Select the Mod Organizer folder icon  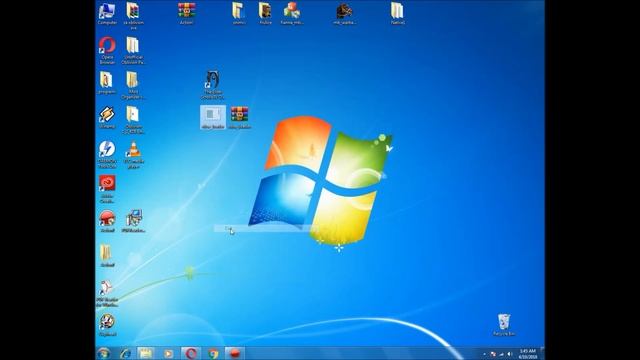(x=133, y=85)
